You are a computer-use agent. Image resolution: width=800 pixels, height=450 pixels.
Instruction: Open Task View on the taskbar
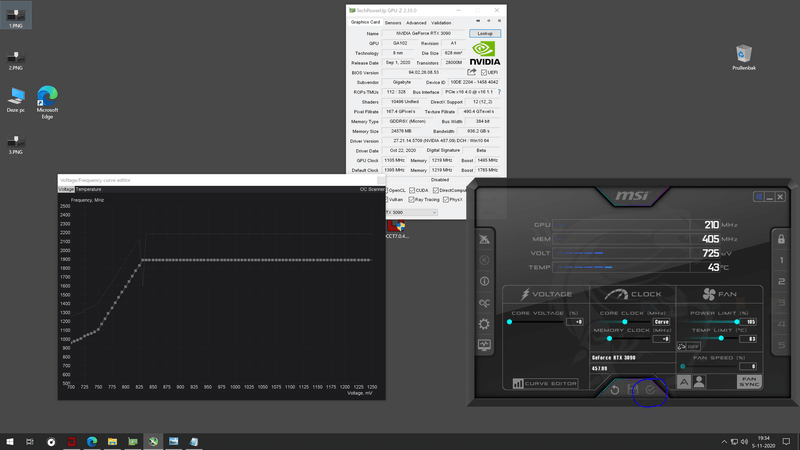coord(30,442)
